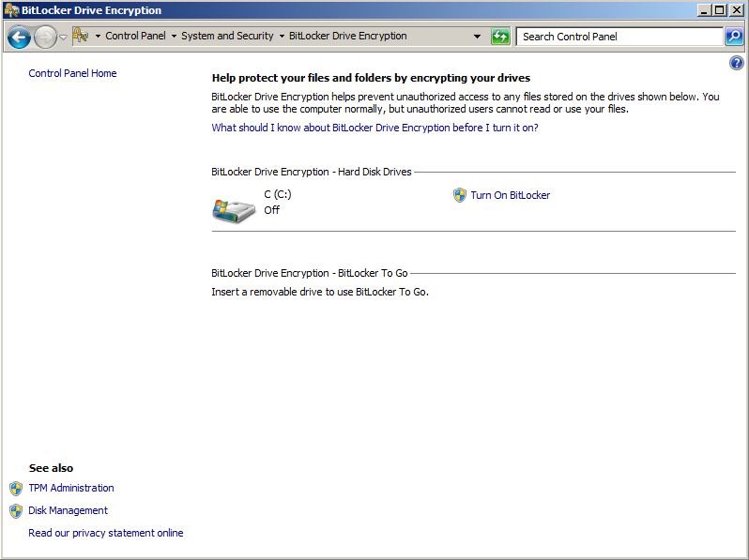
Task: Maximize the BitLocker window
Action: click(x=719, y=10)
